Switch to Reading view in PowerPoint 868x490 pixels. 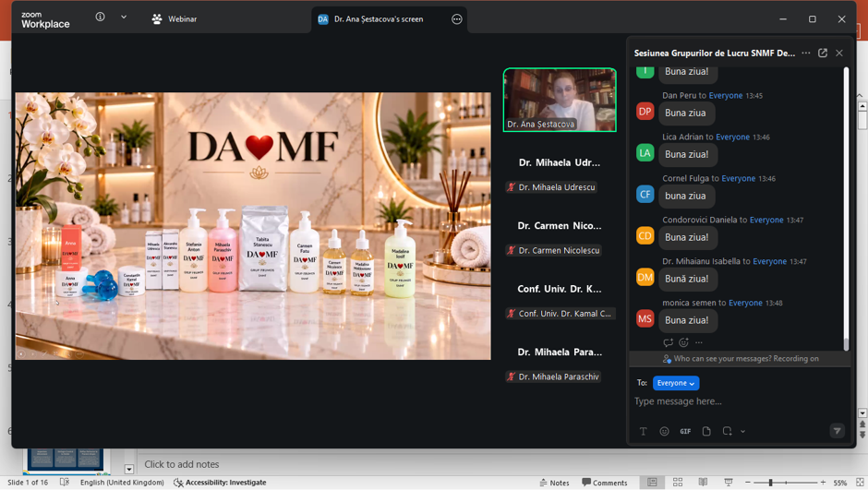coord(703,483)
